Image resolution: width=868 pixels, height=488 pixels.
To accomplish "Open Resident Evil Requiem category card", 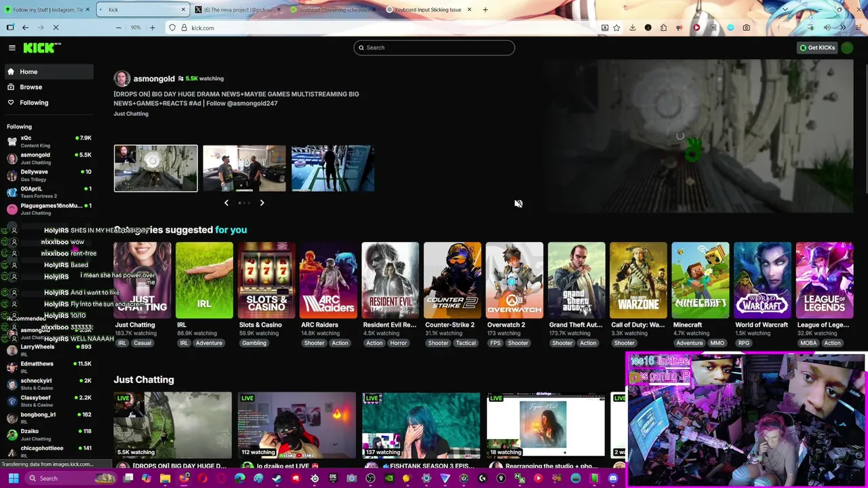I will click(x=391, y=281).
